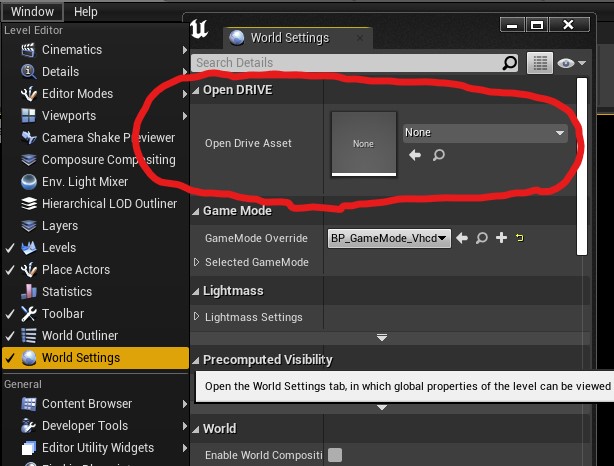Open the Window menu
This screenshot has width=614, height=466.
(x=33, y=11)
